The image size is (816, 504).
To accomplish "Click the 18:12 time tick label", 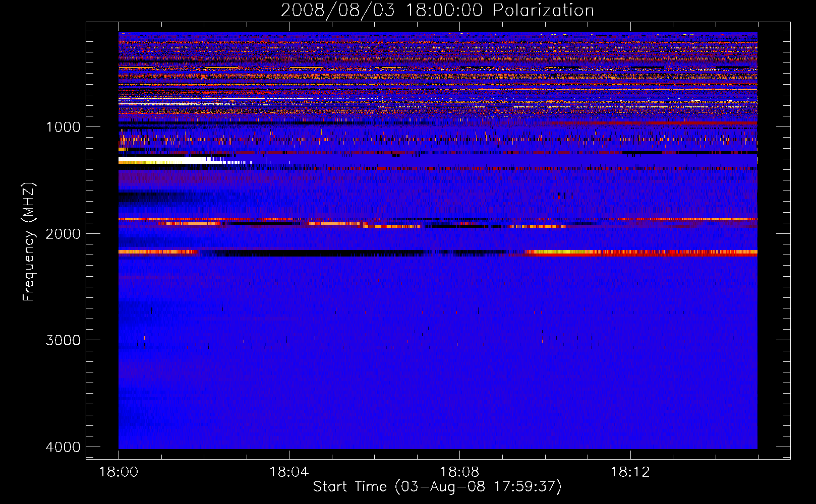I will (630, 472).
